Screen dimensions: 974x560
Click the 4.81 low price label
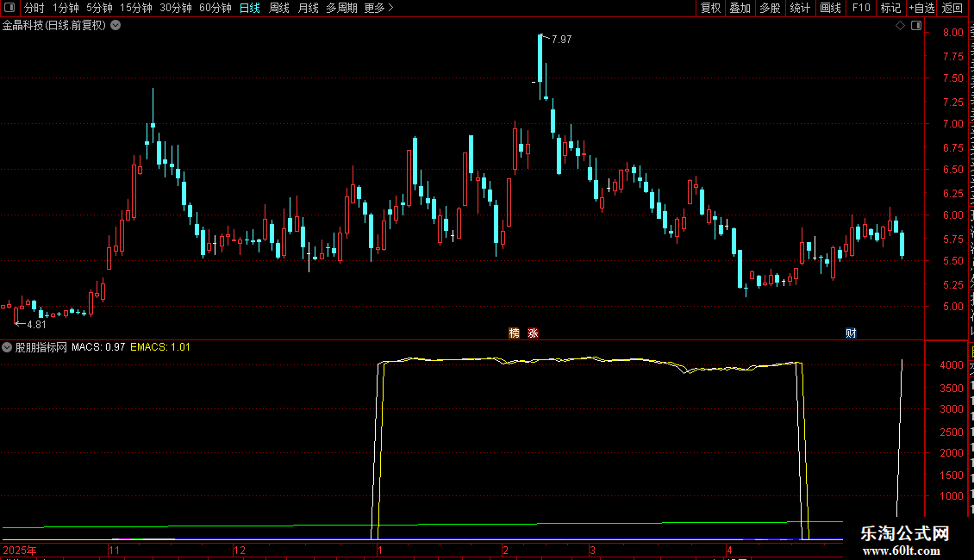click(x=37, y=325)
